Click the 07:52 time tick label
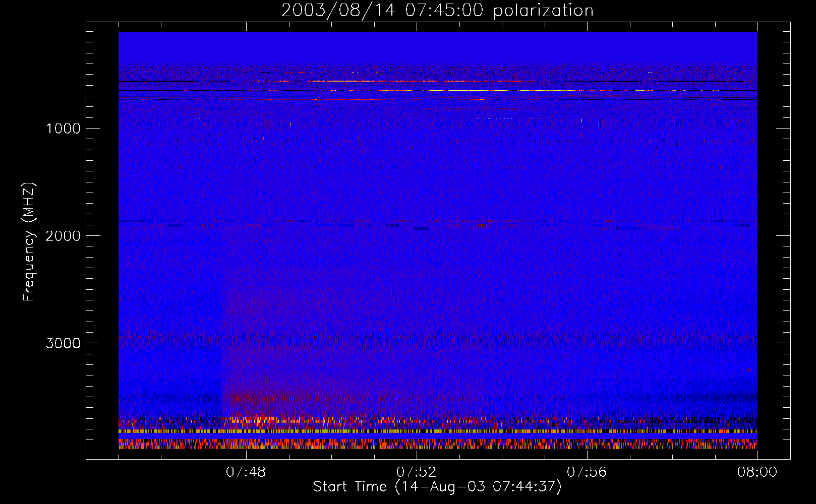 [417, 472]
